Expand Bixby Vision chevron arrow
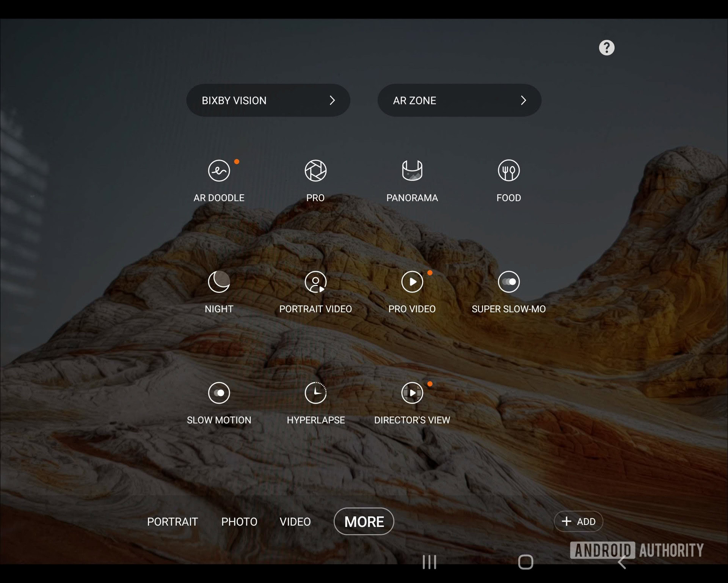This screenshot has width=728, height=583. [x=332, y=101]
